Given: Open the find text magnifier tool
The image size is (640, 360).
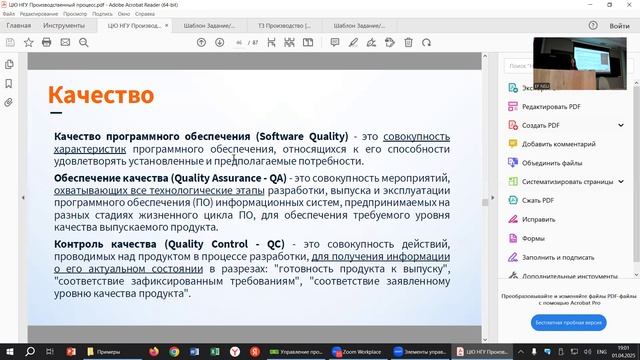Looking at the screenshot, I should tap(84, 42).
